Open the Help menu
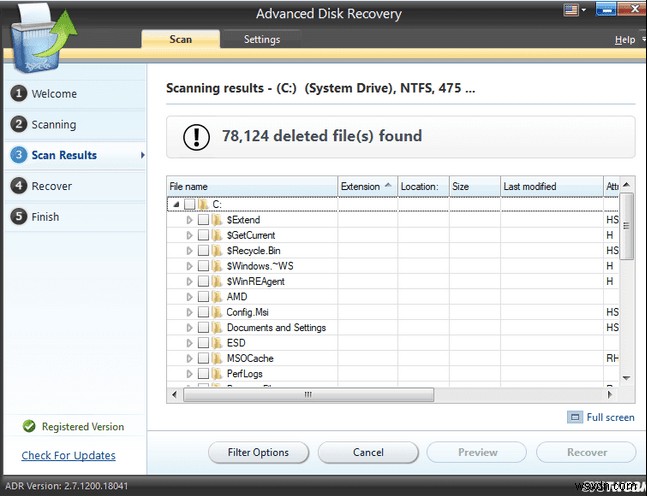The image size is (648, 496). tap(624, 40)
